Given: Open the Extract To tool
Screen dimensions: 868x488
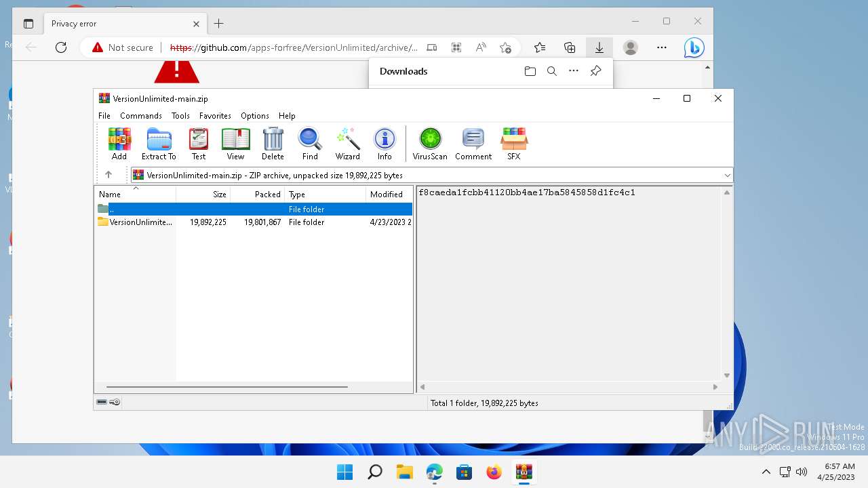Looking at the screenshot, I should (159, 144).
